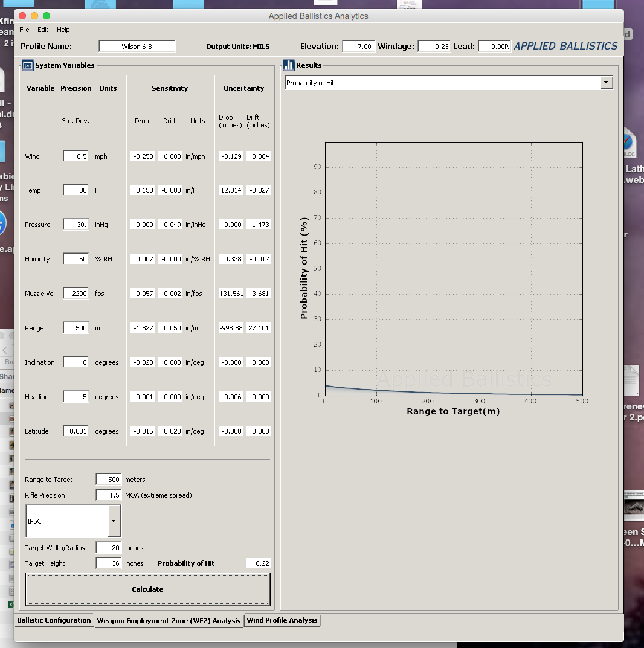Click the Lead field showing 0.00R
Screen dimensions: 644x648
(494, 47)
